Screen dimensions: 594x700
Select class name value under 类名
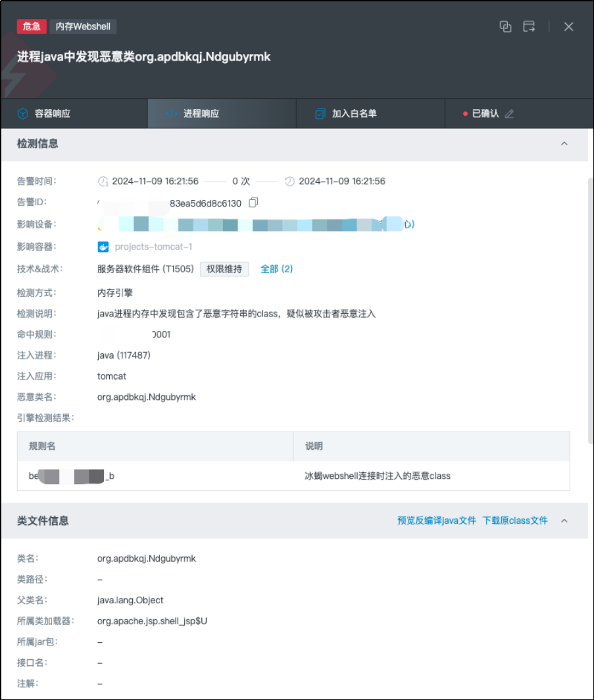[x=147, y=559]
